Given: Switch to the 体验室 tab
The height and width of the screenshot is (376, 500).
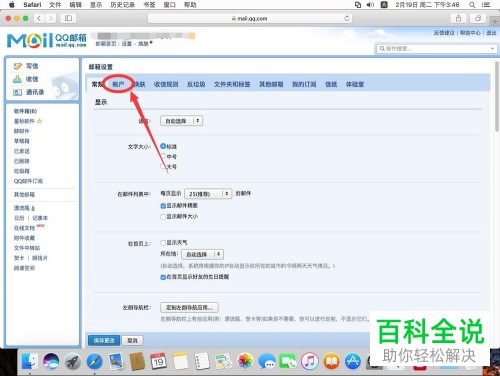Looking at the screenshot, I should pos(355,84).
